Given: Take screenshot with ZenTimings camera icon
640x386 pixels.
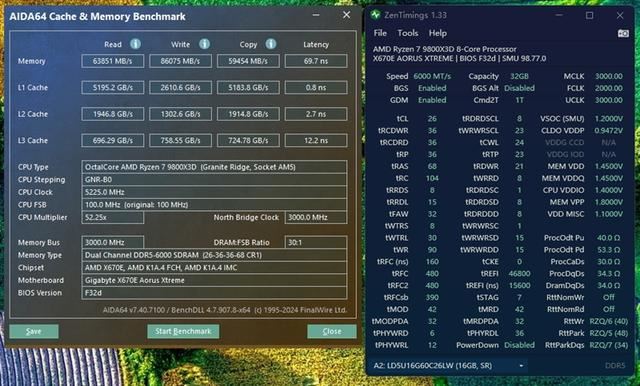Looking at the screenshot, I should point(623,33).
